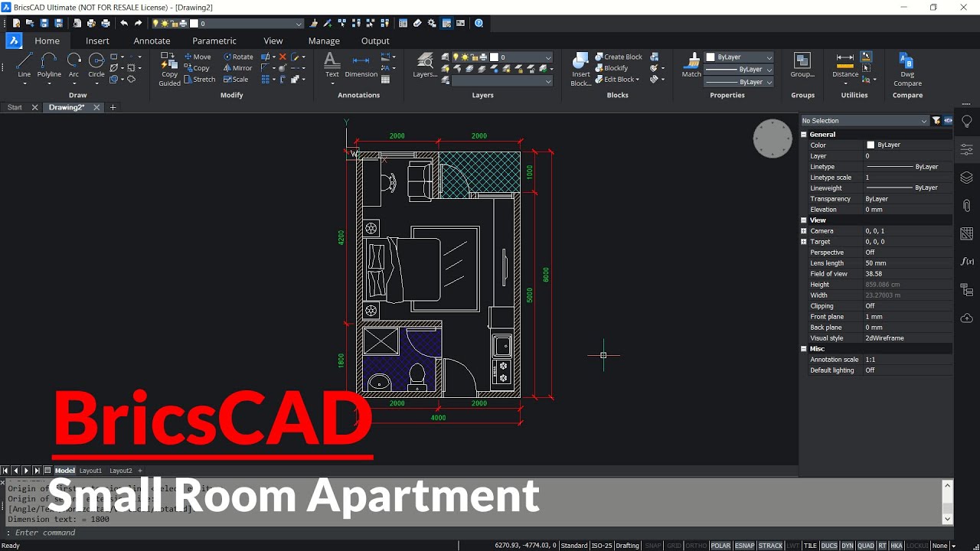Open the cloud panel icon in right sidebar
Image resolution: width=980 pixels, height=551 pixels.
click(967, 318)
